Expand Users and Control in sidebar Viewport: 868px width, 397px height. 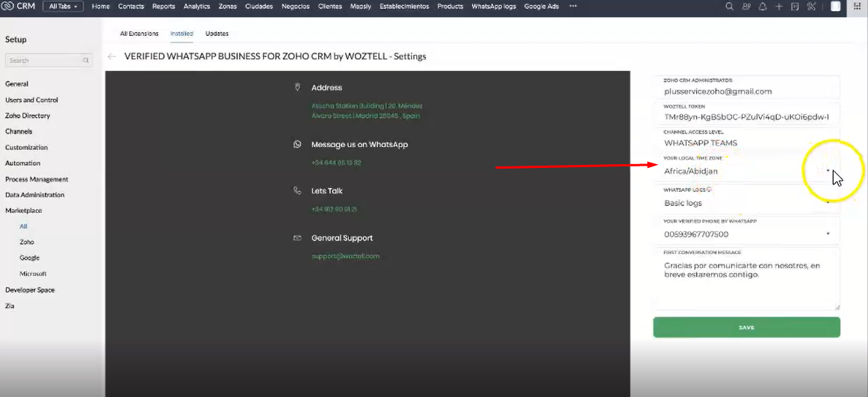[x=31, y=100]
